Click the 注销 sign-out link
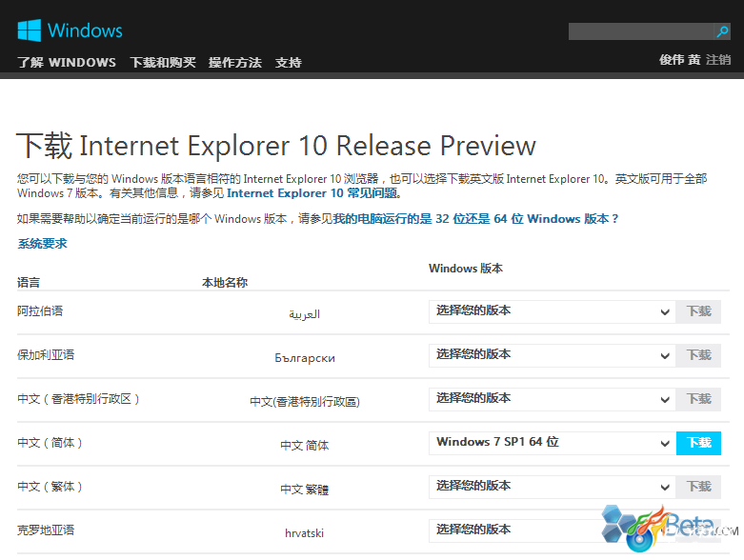Image resolution: width=744 pixels, height=560 pixels. pyautogui.click(x=718, y=60)
